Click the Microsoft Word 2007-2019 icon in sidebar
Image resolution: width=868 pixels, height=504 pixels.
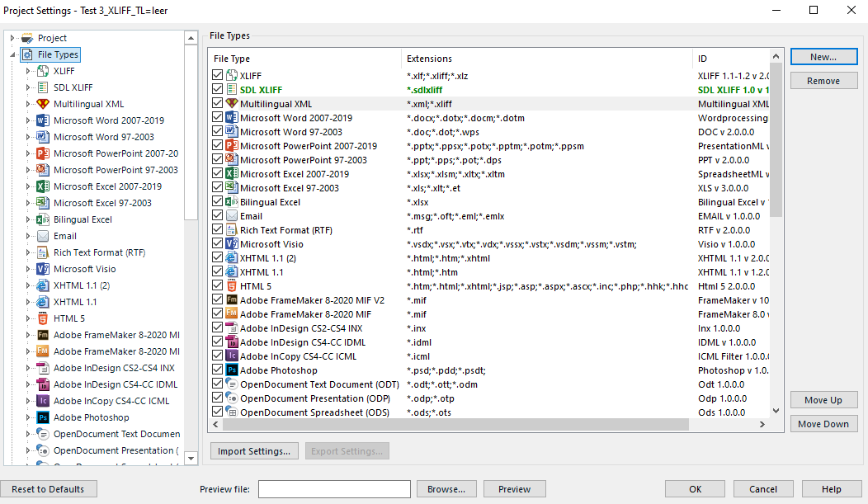[43, 120]
